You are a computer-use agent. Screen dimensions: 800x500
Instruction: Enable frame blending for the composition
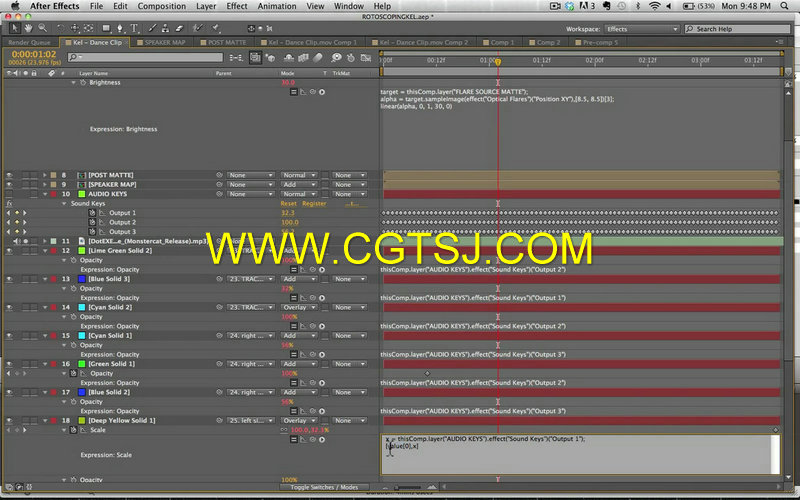tap(304, 58)
